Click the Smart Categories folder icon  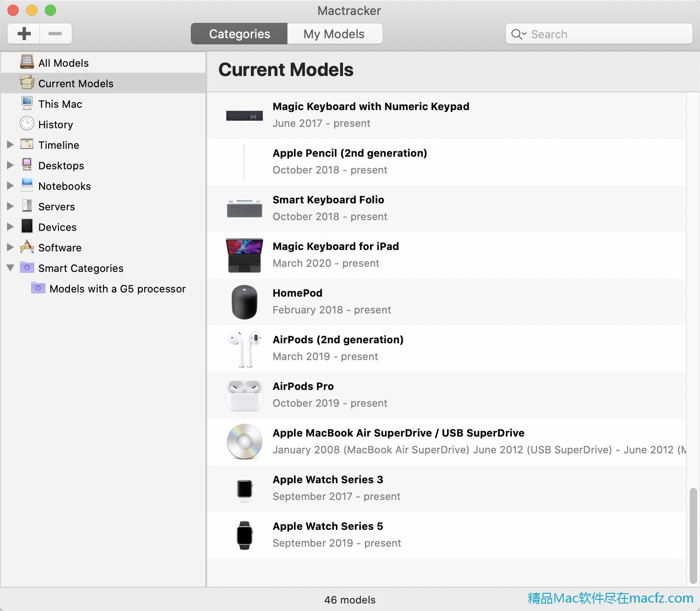pos(27,267)
